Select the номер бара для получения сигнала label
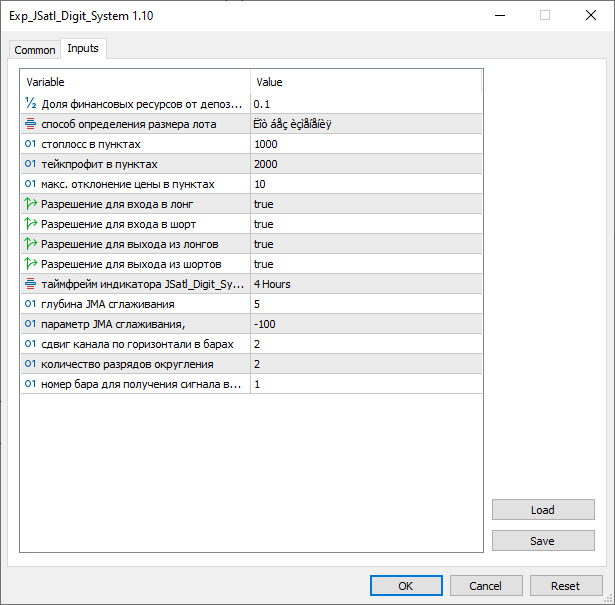 click(x=141, y=384)
